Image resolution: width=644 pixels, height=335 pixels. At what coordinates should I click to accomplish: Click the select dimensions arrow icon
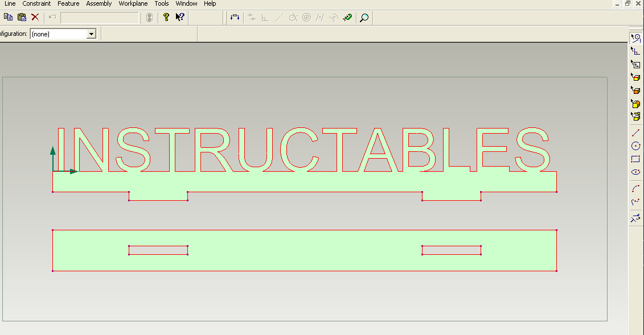coord(636,64)
